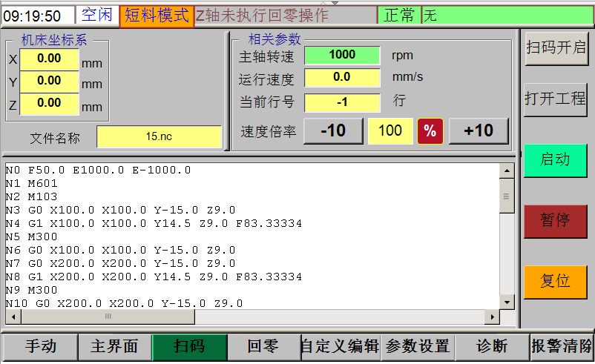Open project with 打开工程 button

tap(556, 99)
